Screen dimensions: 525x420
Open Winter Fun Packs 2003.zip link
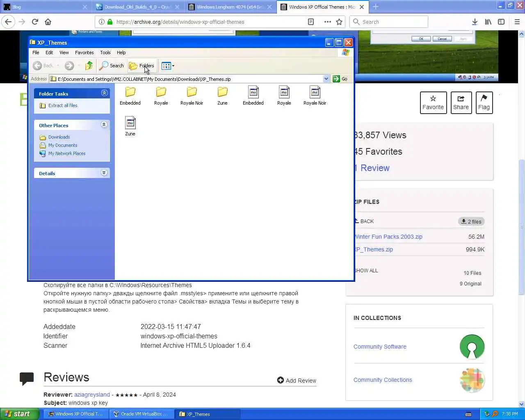[x=388, y=237]
